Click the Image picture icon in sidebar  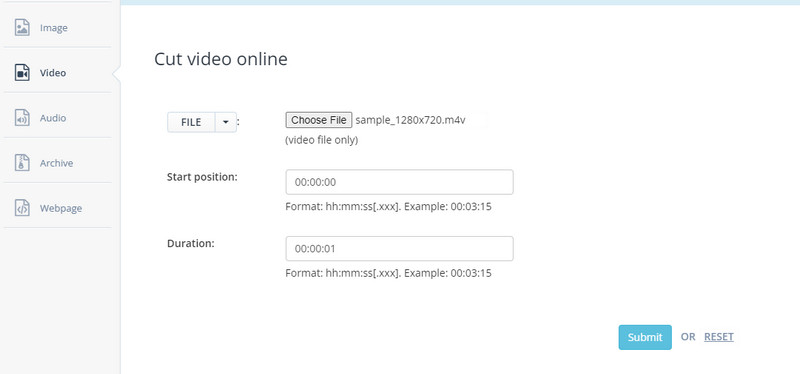[x=22, y=28]
